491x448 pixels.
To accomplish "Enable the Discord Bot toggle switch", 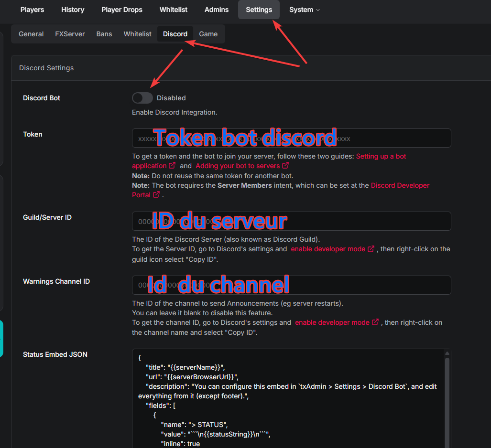I will coord(142,98).
